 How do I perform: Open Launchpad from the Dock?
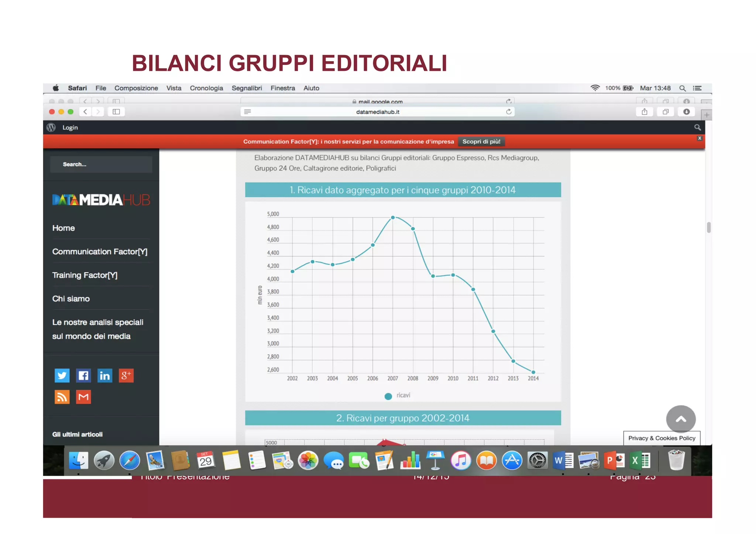point(104,461)
